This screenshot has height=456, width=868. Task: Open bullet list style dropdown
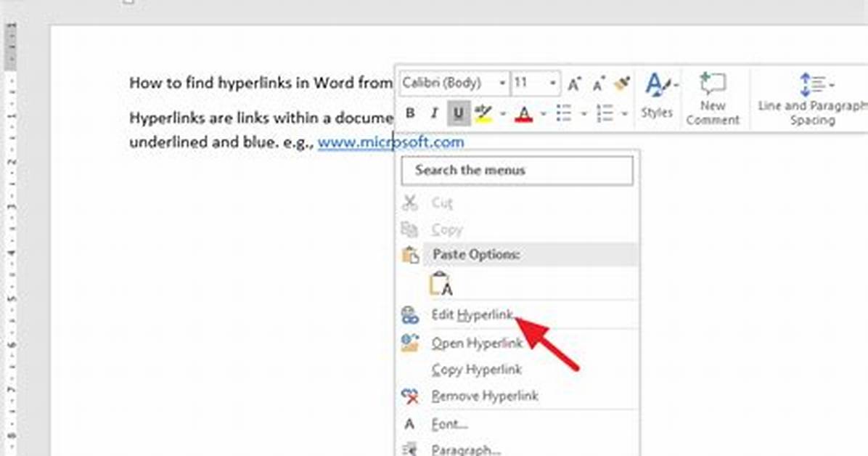[x=584, y=114]
